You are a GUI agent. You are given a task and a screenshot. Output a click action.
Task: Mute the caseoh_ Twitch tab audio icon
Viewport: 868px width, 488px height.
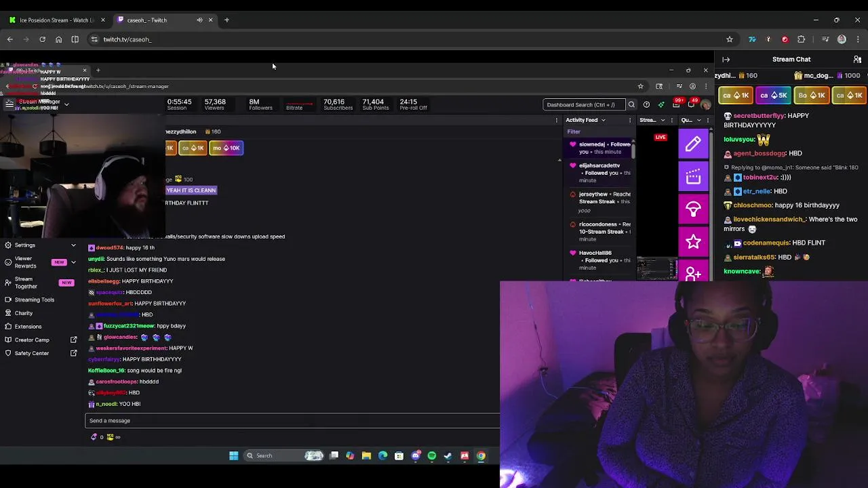pos(199,20)
